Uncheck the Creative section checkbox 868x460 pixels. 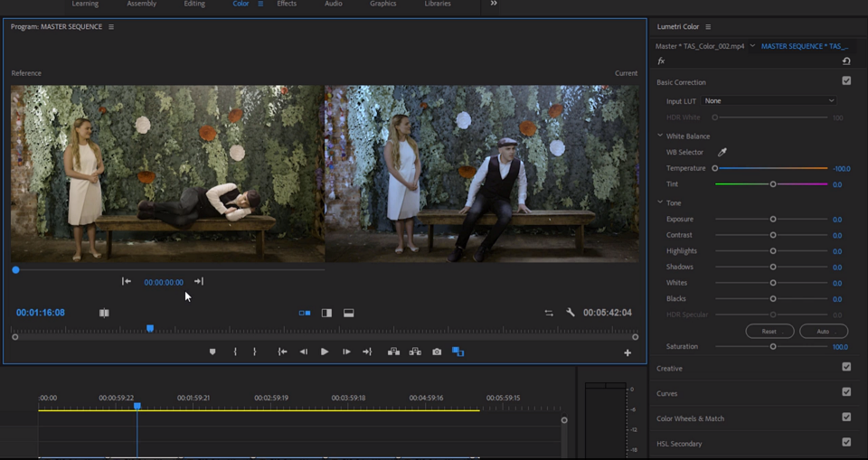(846, 368)
